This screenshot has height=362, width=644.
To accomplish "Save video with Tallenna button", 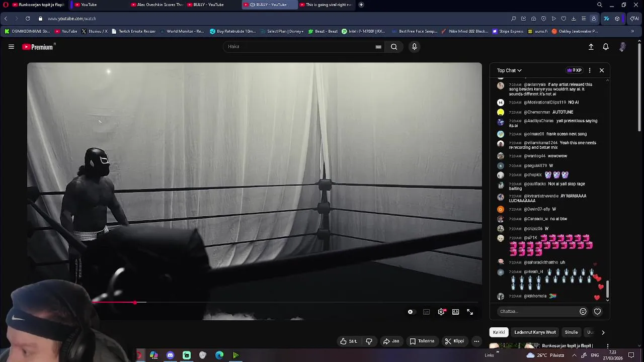I will click(422, 341).
